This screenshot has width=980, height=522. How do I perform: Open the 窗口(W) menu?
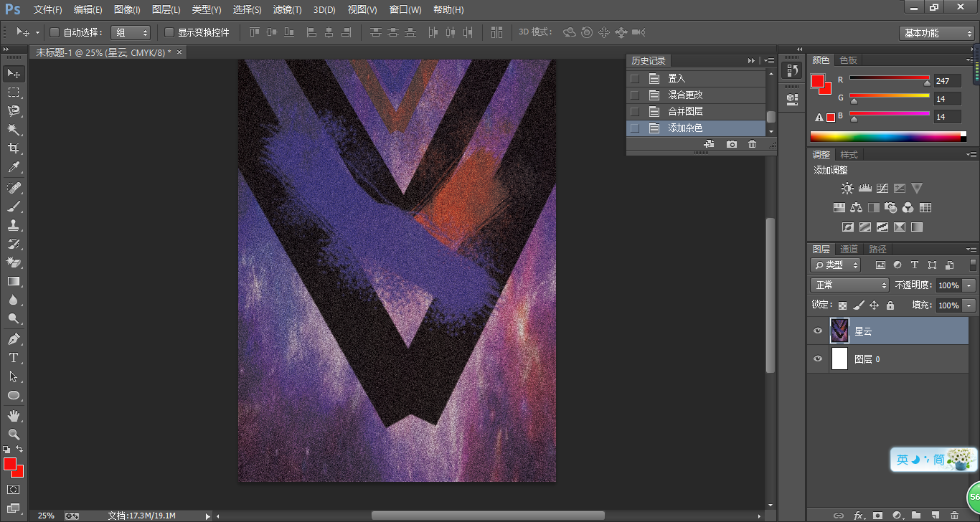click(x=405, y=10)
